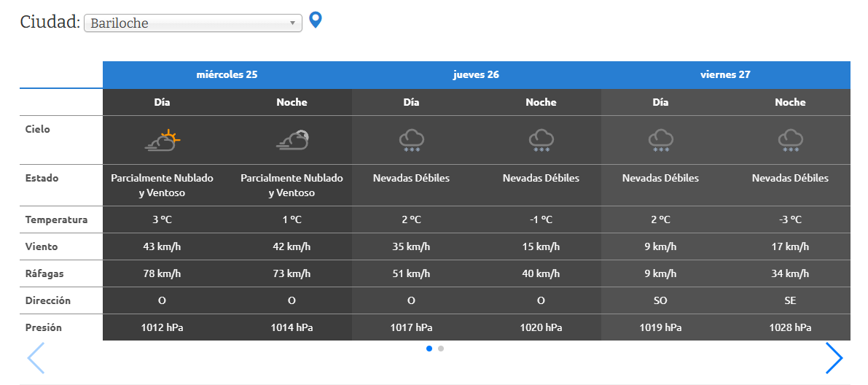Click the miércoles 25 daytime sun-cloud icon
Image resolution: width=868 pixels, height=385 pixels.
tap(162, 140)
